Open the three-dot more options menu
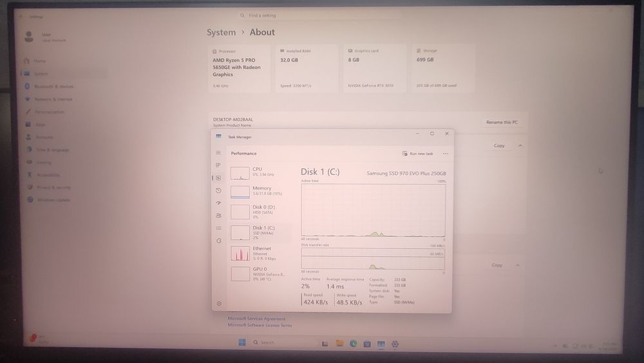This screenshot has height=363, width=644. pos(446,153)
